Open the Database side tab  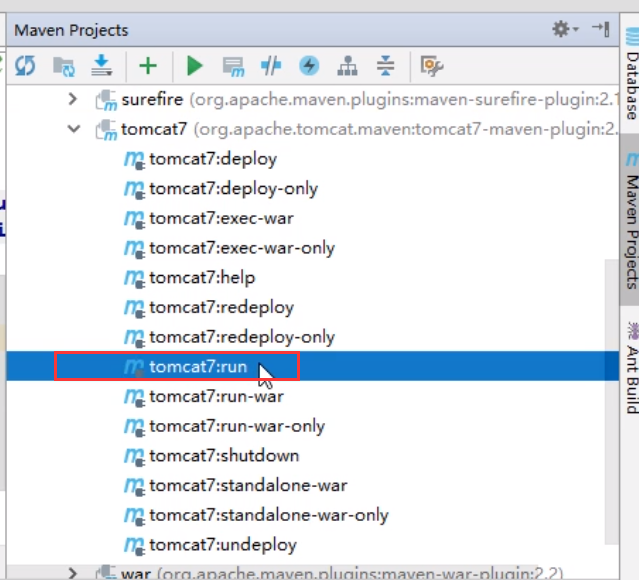631,75
